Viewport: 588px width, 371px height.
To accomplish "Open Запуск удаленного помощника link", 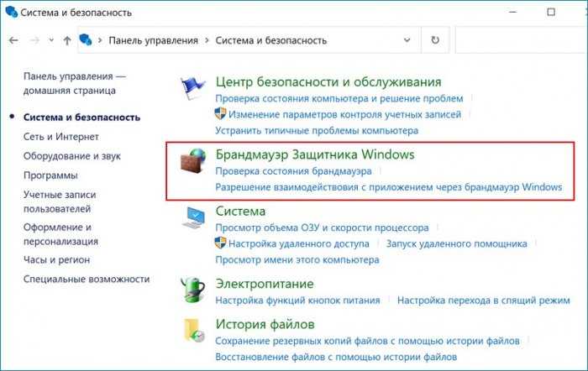I will click(x=456, y=244).
